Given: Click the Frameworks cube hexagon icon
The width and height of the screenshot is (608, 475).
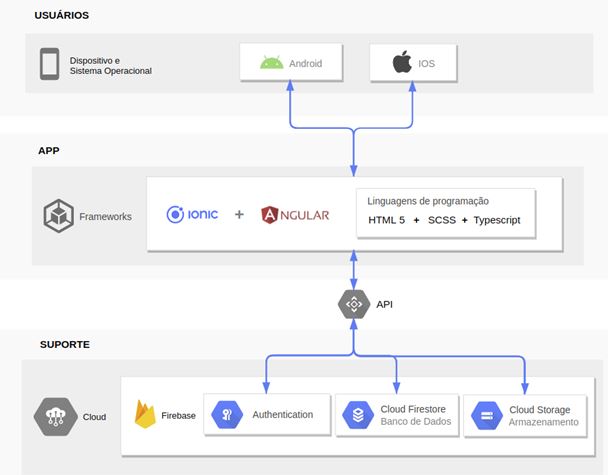Looking at the screenshot, I should coord(59,216).
